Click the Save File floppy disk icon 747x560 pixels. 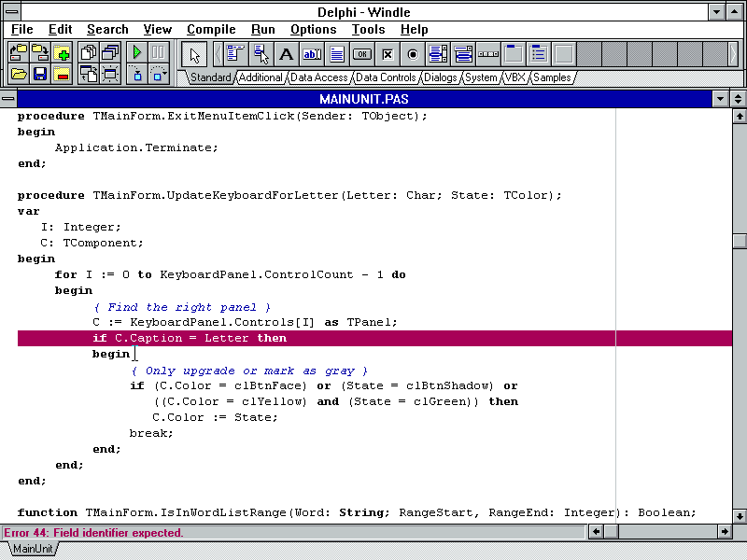pos(40,75)
